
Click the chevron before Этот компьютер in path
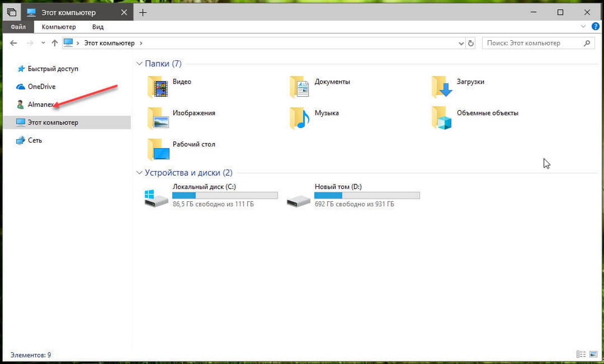tap(78, 43)
